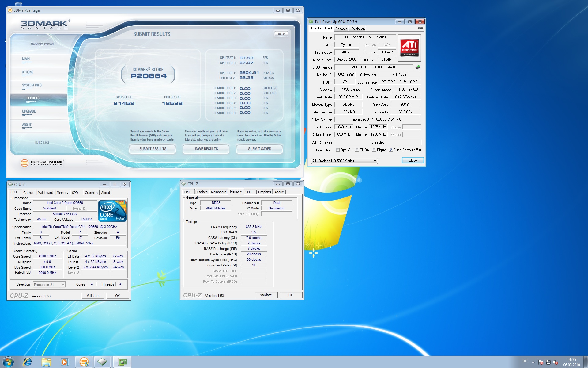The image size is (588, 368).
Task: Click the ATI Radeon logo image
Action: point(409,48)
